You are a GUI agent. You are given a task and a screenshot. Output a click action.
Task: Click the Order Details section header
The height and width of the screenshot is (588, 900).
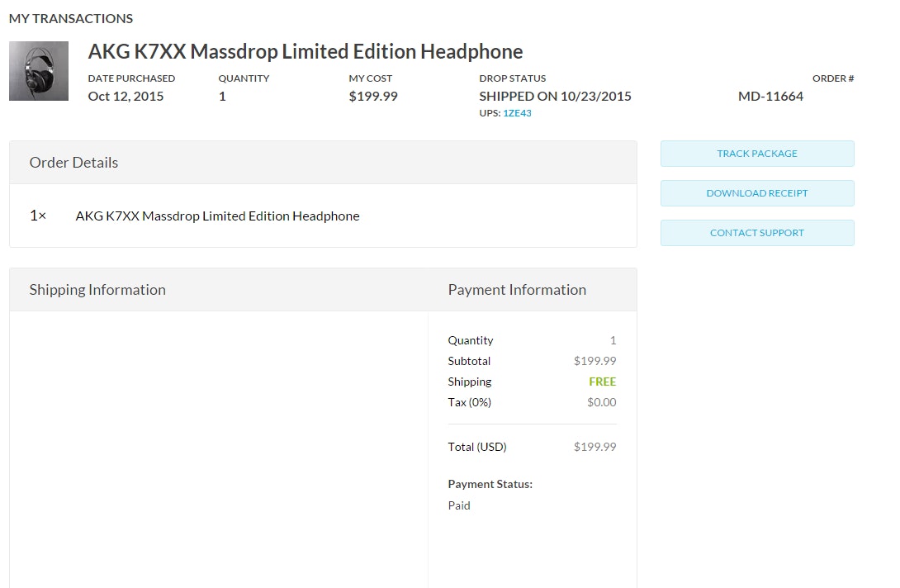(73, 163)
